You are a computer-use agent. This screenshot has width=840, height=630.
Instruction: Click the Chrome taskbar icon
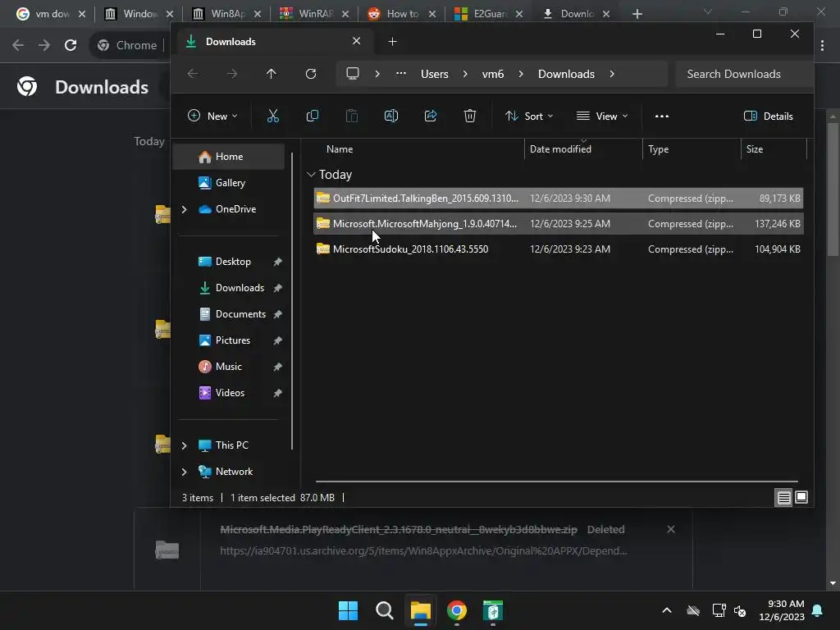pos(457,610)
